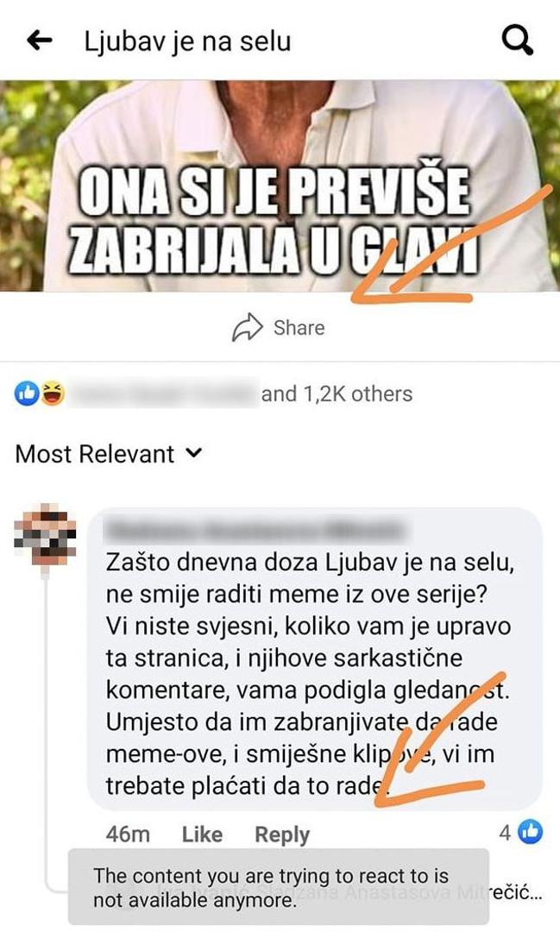Click the 46m comment timestamp
The width and height of the screenshot is (560, 932).
[128, 834]
